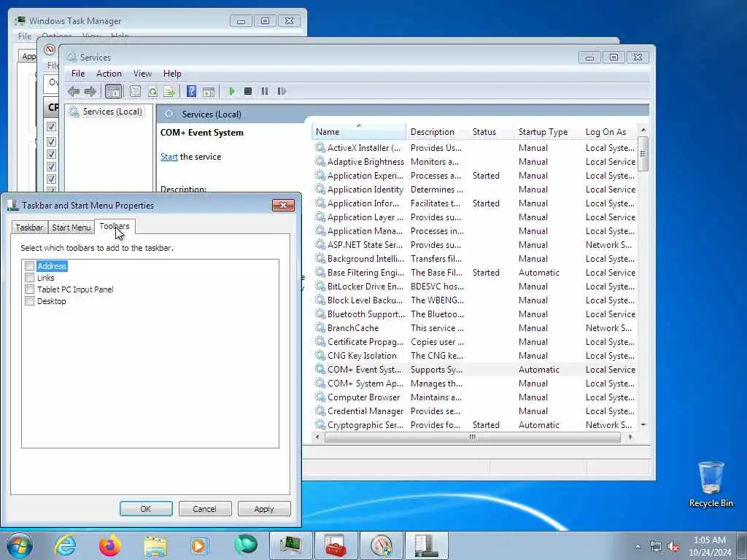Click the Stop Service square icon

coord(248,91)
